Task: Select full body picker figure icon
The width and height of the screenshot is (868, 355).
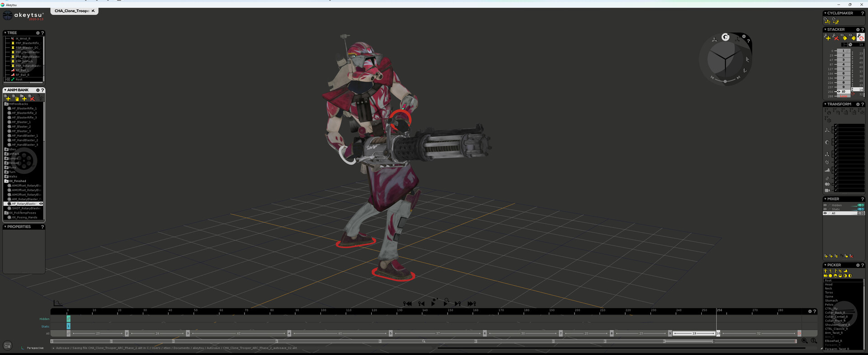Action: (826, 271)
